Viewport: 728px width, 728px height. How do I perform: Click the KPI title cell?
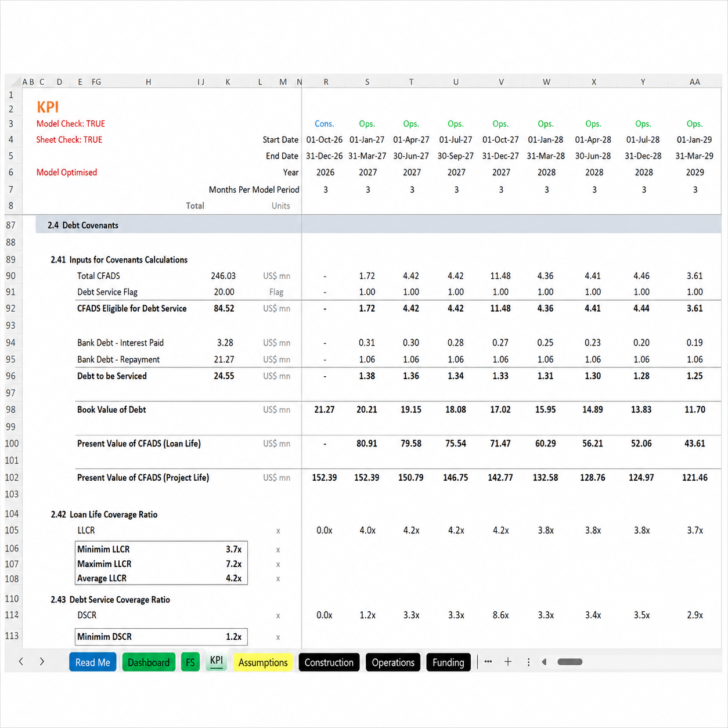click(48, 107)
